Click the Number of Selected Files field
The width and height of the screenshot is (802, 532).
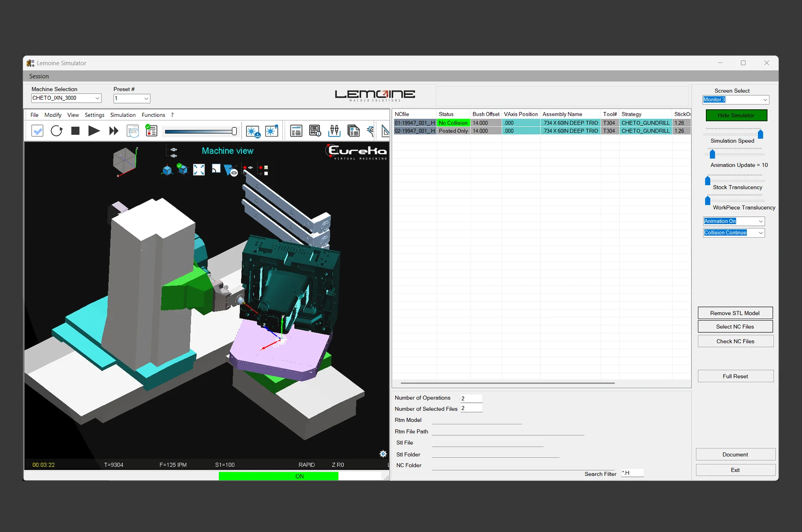pyautogui.click(x=472, y=408)
